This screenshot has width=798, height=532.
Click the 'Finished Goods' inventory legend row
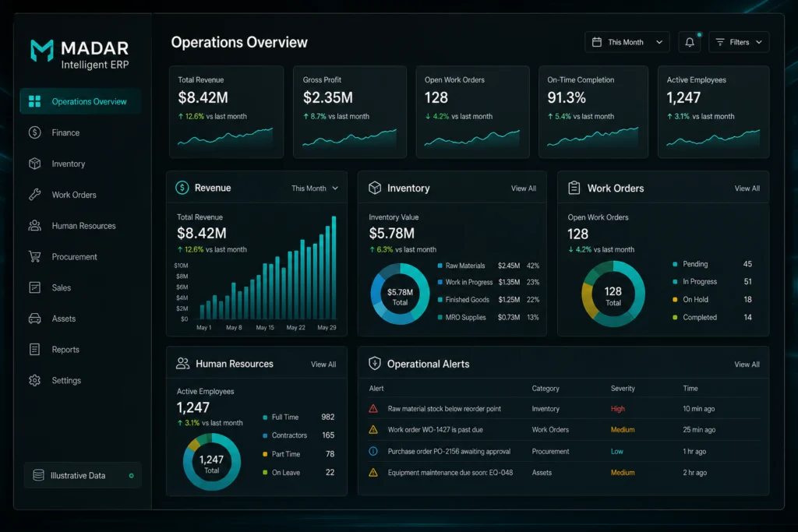coord(488,300)
